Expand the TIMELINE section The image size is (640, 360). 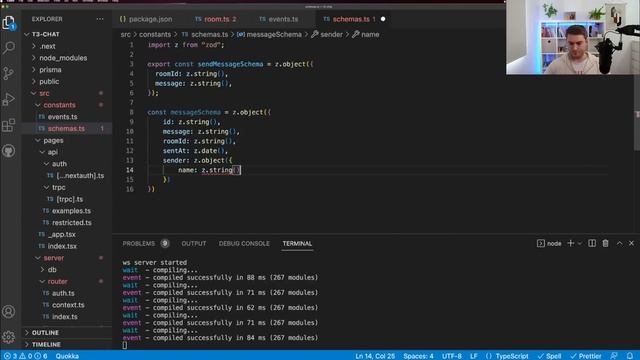[x=46, y=344]
